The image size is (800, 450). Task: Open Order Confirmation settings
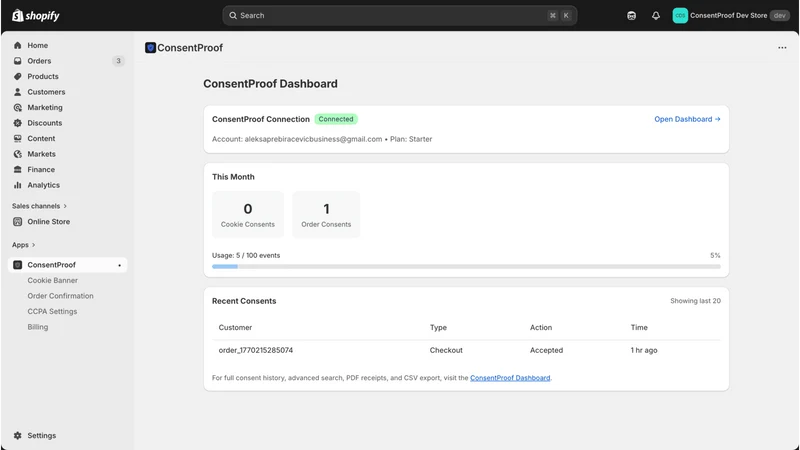[60, 296]
